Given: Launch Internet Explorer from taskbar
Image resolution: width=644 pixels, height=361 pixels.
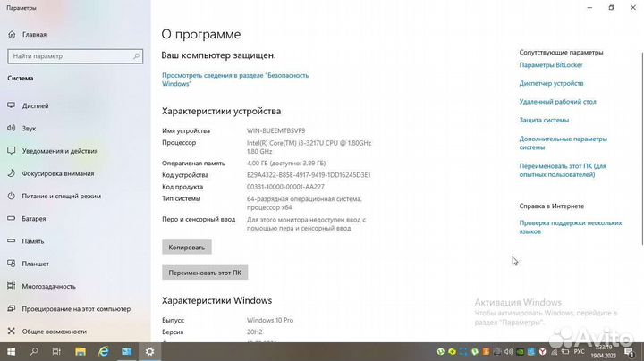Looking at the screenshot, I should (104, 351).
